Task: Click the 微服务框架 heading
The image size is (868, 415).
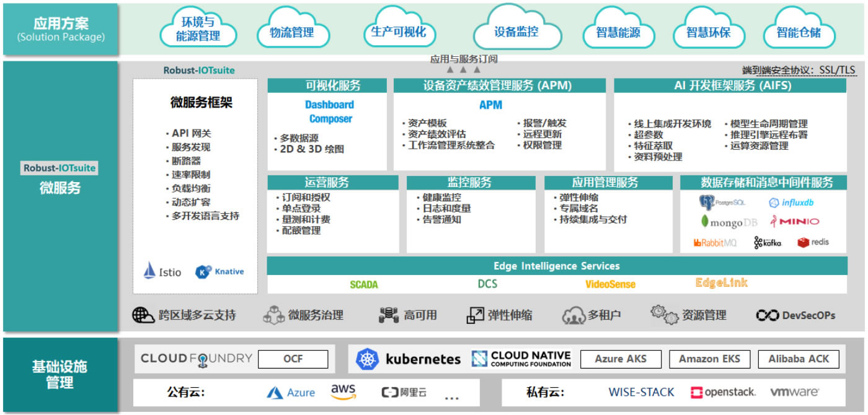Action: (x=201, y=103)
